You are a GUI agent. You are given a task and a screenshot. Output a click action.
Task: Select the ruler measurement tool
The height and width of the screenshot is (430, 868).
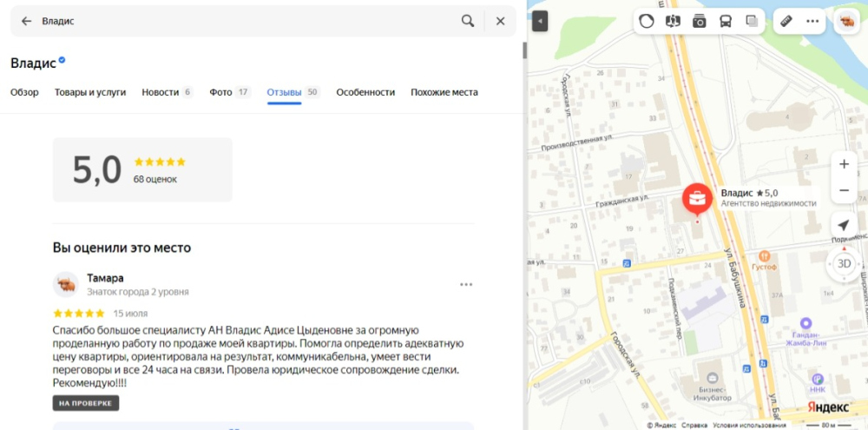[x=786, y=22]
